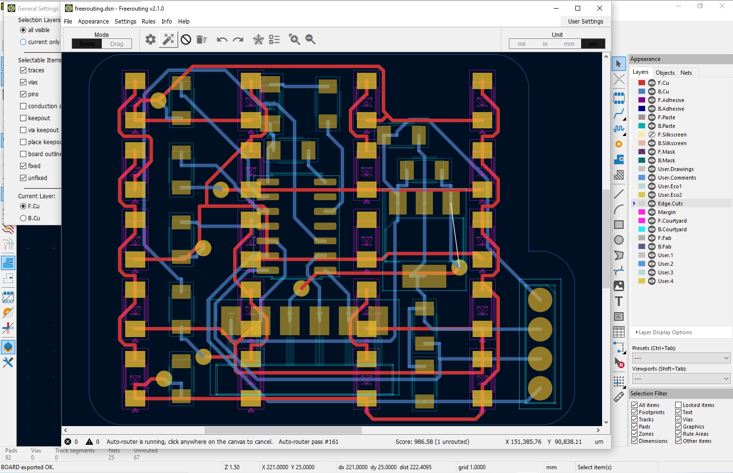Toggle the keepout selectable checkbox

coord(23,118)
